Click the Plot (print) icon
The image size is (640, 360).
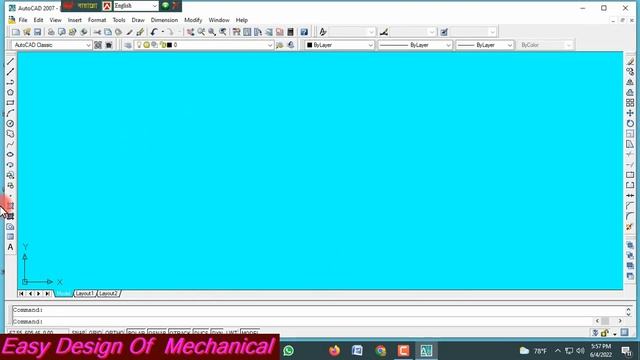tap(51, 32)
